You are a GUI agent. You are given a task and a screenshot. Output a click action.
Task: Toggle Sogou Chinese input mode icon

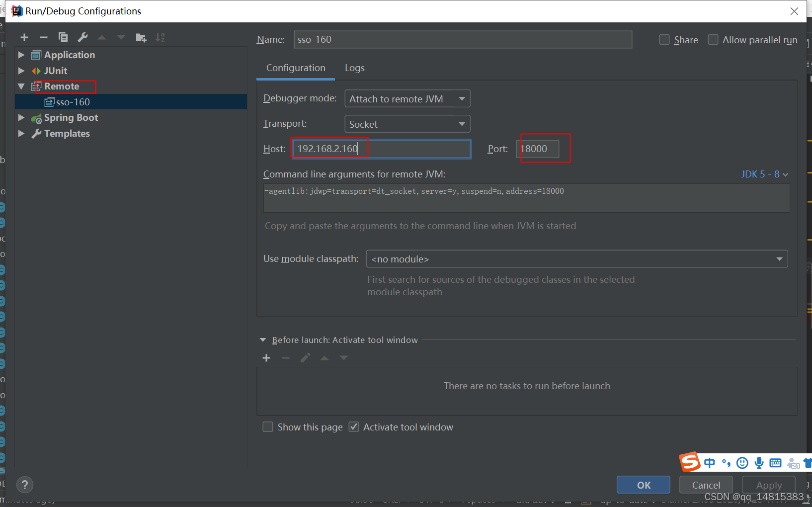click(x=710, y=463)
